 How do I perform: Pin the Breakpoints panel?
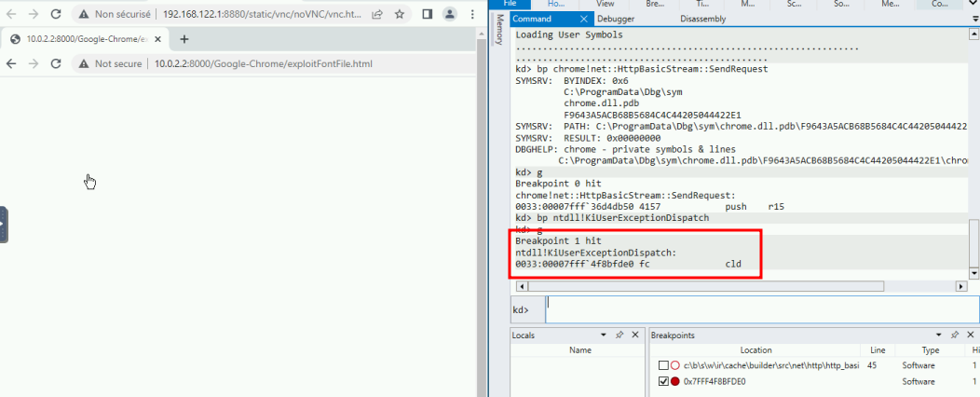(x=954, y=335)
